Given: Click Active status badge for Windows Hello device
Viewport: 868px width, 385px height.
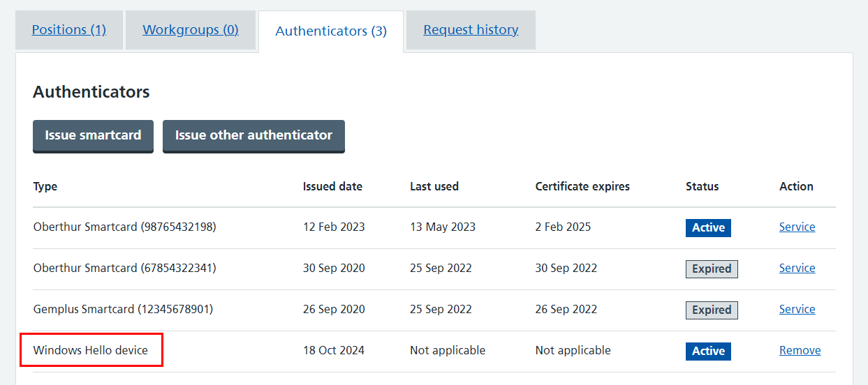Looking at the screenshot, I should [708, 352].
